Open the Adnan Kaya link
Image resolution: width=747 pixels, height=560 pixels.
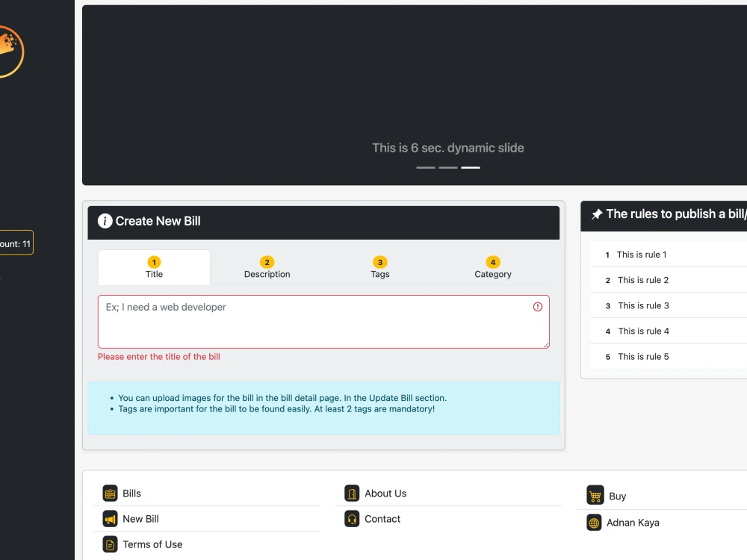pos(633,523)
